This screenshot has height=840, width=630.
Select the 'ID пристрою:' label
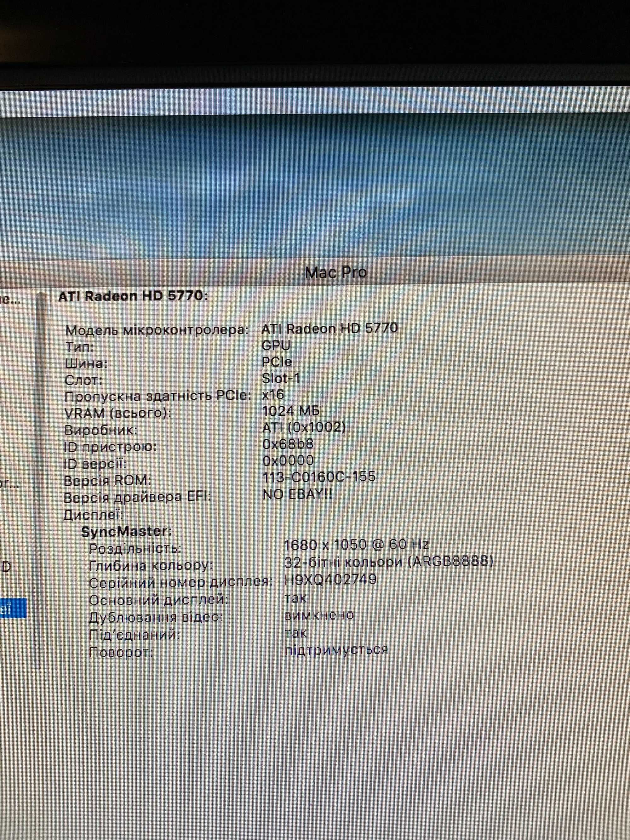point(111,447)
